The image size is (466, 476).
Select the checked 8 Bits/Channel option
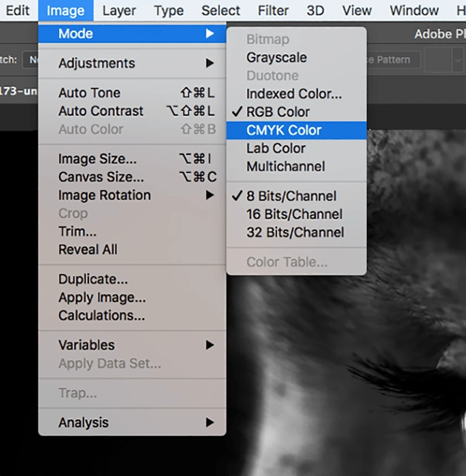coord(291,196)
